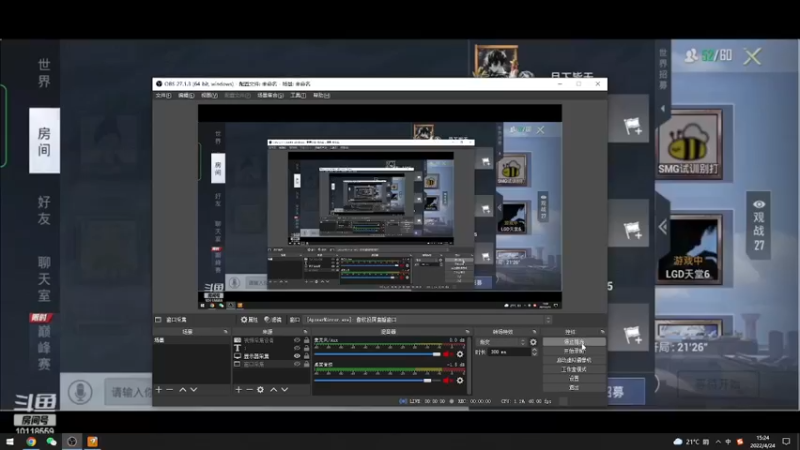This screenshot has width=800, height=450.
Task: Open the 帮助 (Help) menu in OBS
Action: coord(321,95)
